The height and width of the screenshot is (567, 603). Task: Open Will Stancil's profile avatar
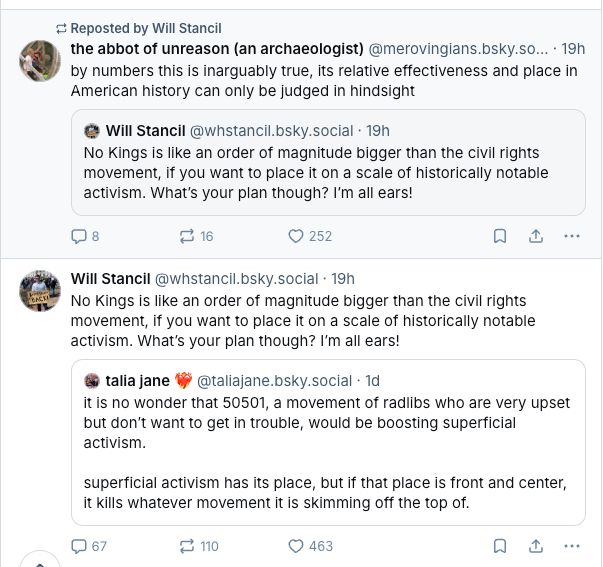[40, 290]
